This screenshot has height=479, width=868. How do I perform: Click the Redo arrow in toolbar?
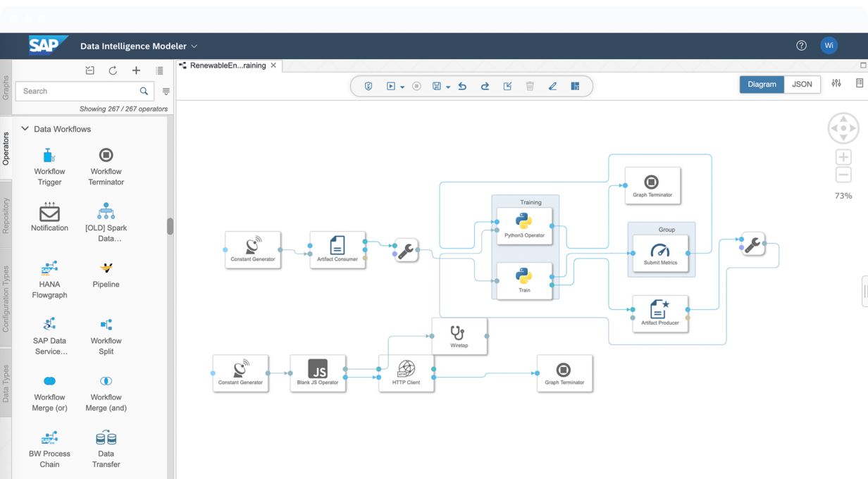[x=485, y=86]
